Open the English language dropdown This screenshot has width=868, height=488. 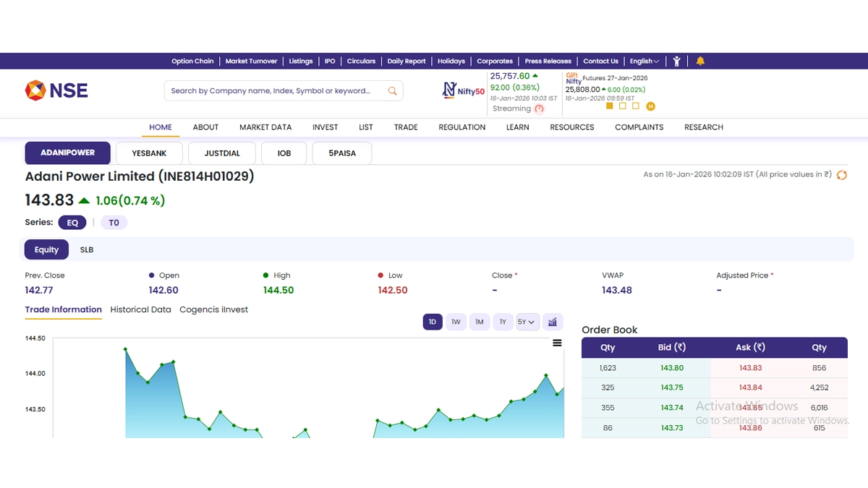point(644,61)
